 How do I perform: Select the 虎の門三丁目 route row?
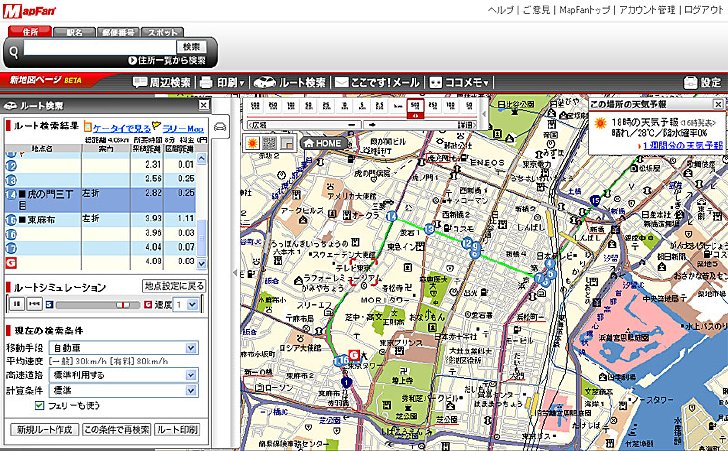(x=100, y=200)
